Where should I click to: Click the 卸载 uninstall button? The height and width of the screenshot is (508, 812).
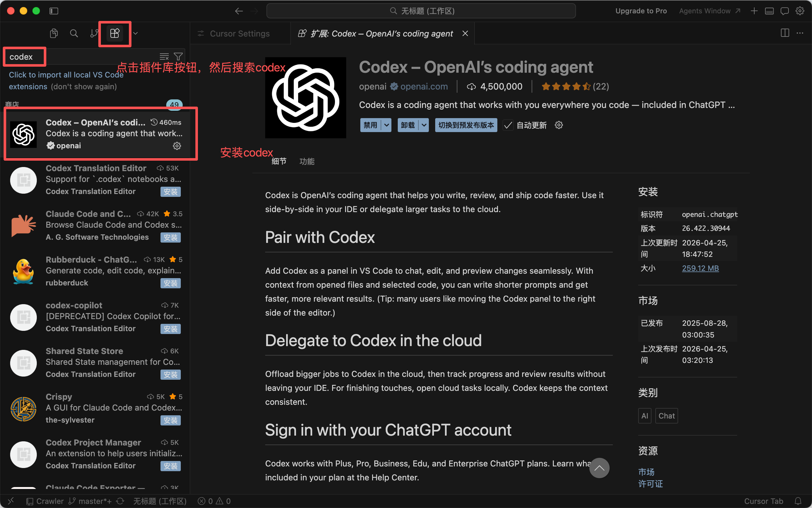[x=408, y=125]
